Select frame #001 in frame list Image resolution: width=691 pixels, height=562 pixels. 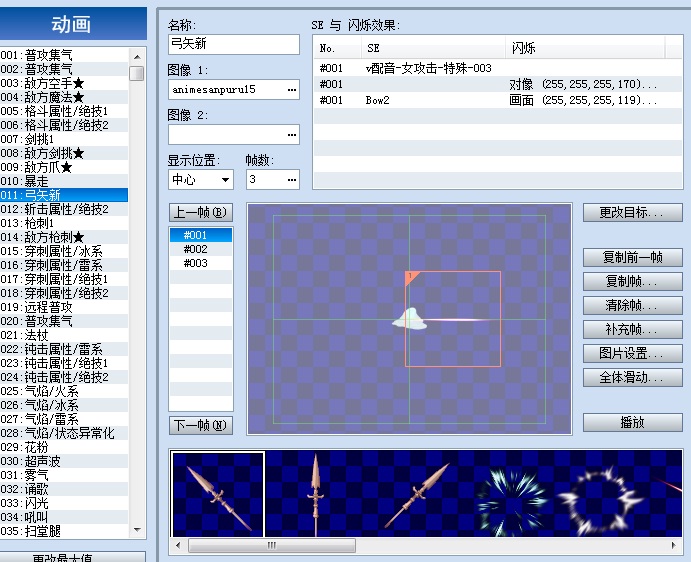201,235
